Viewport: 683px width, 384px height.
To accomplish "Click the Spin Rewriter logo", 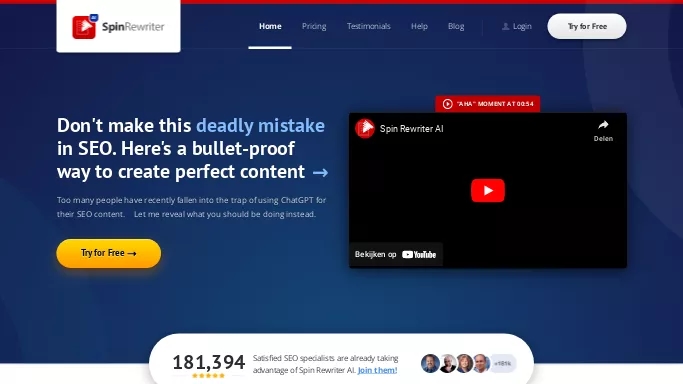I will (118, 27).
